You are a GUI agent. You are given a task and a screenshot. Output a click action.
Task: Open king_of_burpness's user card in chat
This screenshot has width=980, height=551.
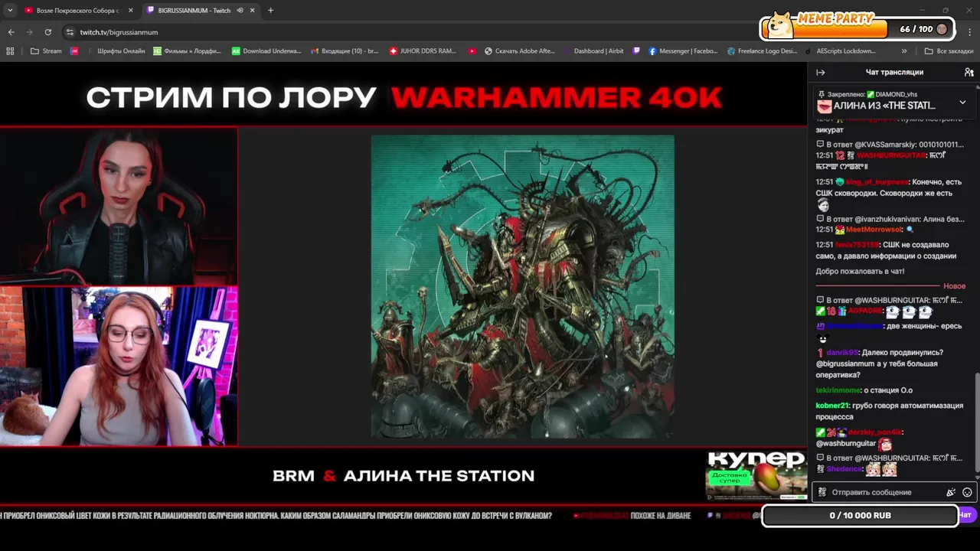(877, 182)
